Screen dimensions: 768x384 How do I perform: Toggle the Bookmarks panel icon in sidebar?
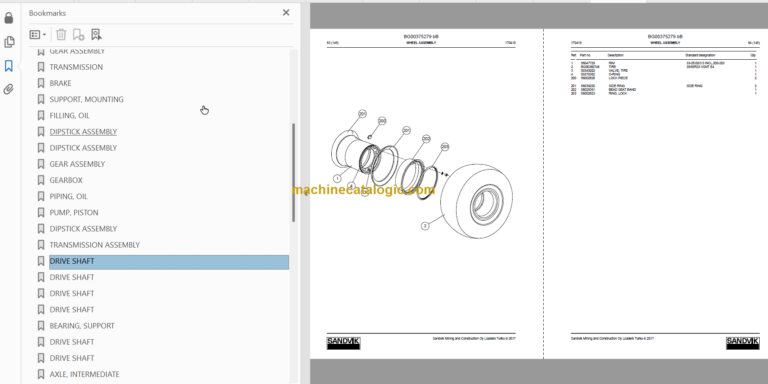coord(9,66)
